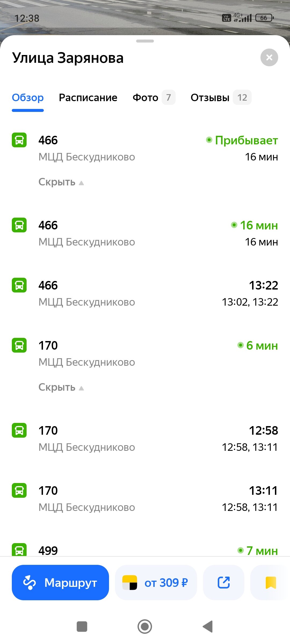Screen dimensions: 290x644
Task: Open route 466 departing at 13:22
Action: point(145,293)
